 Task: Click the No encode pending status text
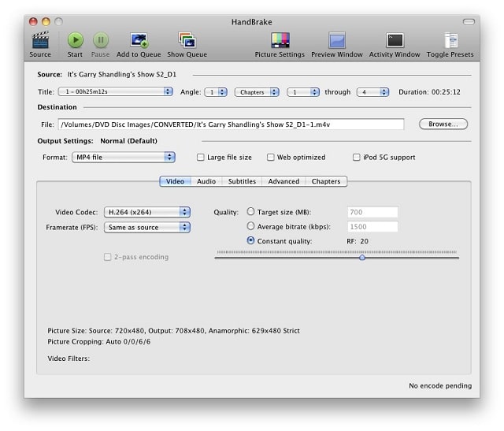click(440, 385)
